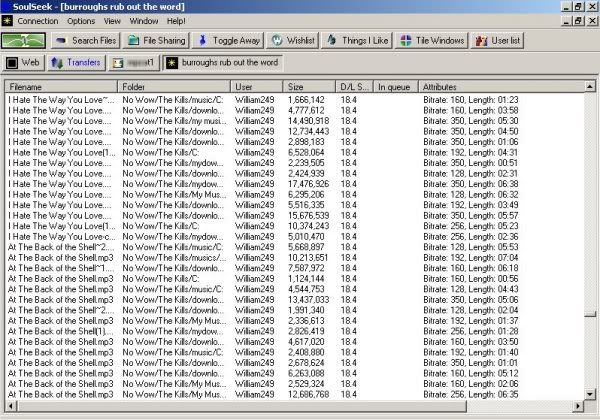Click the green connection status icon
This screenshot has height=420, width=600.
(23, 41)
